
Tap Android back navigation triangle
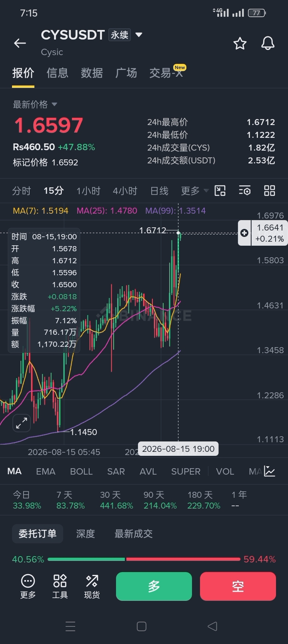pos(212,626)
